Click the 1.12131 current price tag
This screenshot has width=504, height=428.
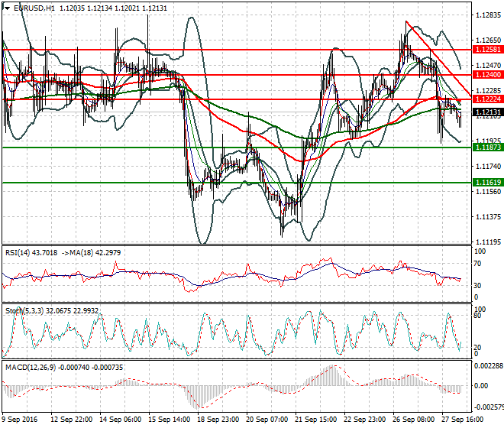coord(487,113)
